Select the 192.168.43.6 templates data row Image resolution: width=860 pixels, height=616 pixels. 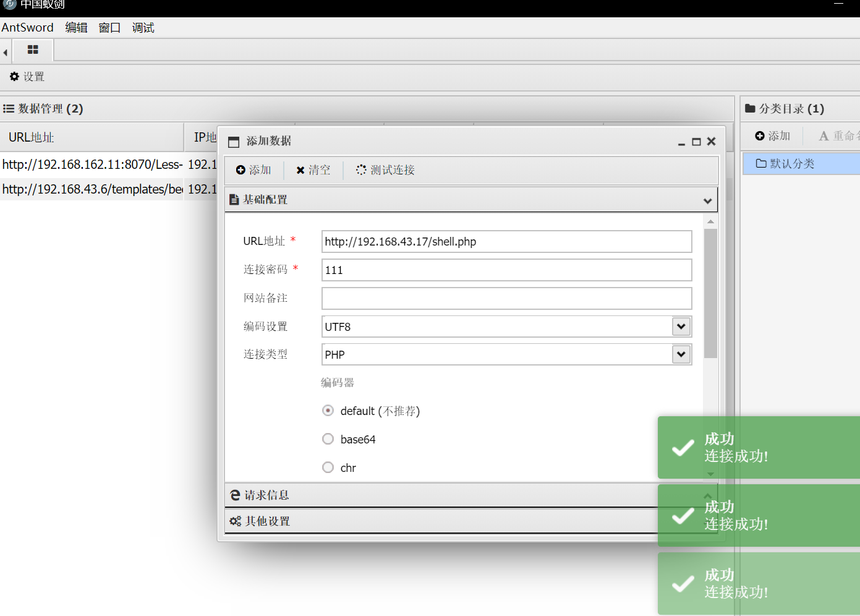[x=108, y=189]
